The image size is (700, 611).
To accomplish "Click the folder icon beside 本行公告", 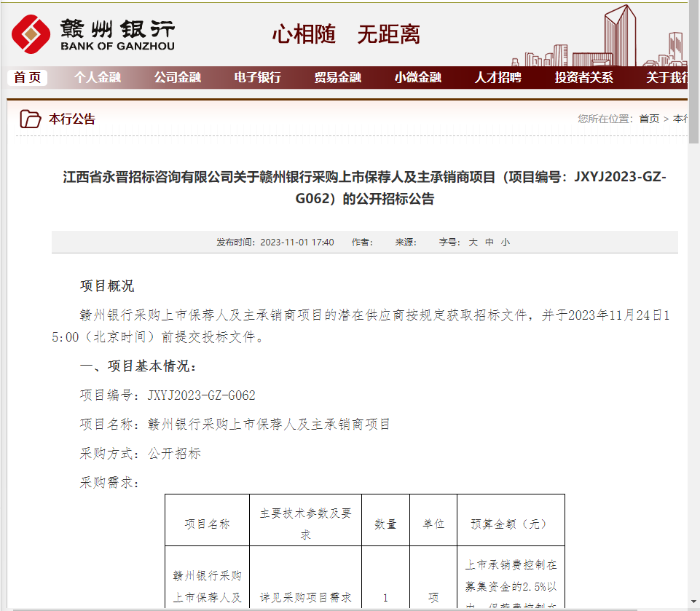I will click(30, 117).
